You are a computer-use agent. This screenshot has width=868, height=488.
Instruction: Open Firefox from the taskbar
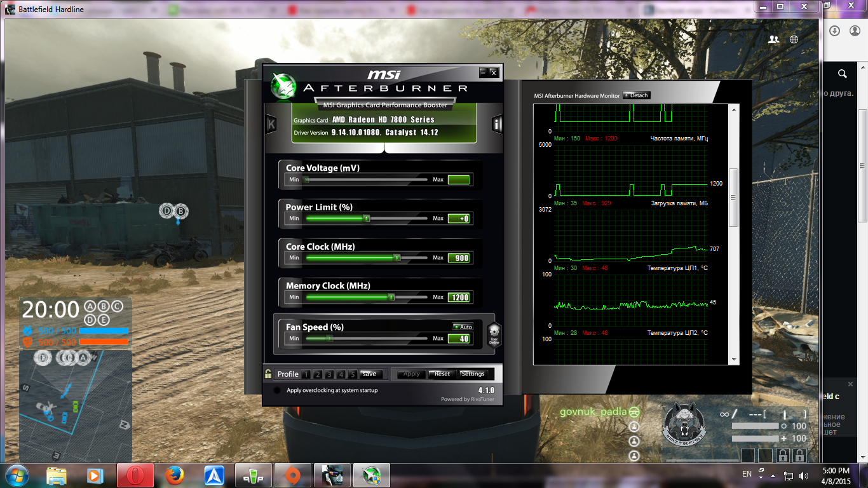tap(174, 475)
